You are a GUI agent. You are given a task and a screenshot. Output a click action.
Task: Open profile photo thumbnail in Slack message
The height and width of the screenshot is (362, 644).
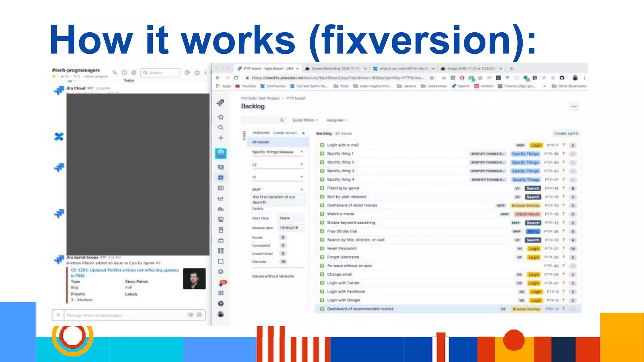pos(194,279)
